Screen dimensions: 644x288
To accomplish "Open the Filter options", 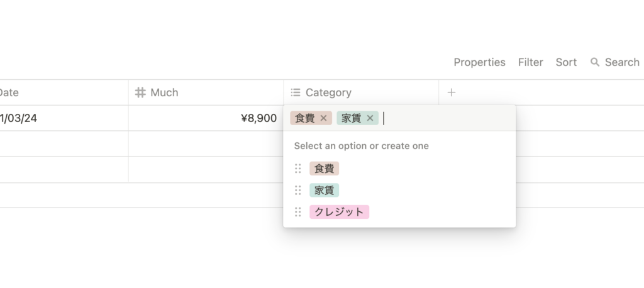I will pyautogui.click(x=530, y=62).
